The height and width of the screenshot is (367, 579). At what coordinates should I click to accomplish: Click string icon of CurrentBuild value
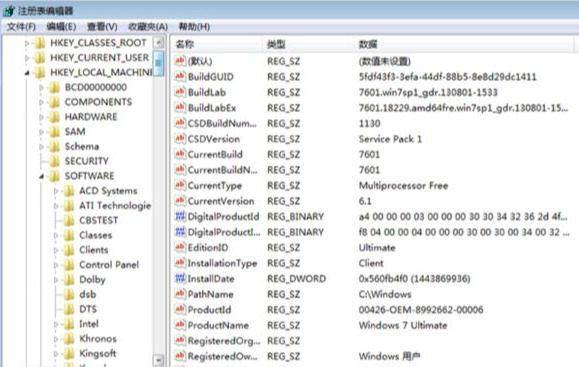pyautogui.click(x=180, y=154)
